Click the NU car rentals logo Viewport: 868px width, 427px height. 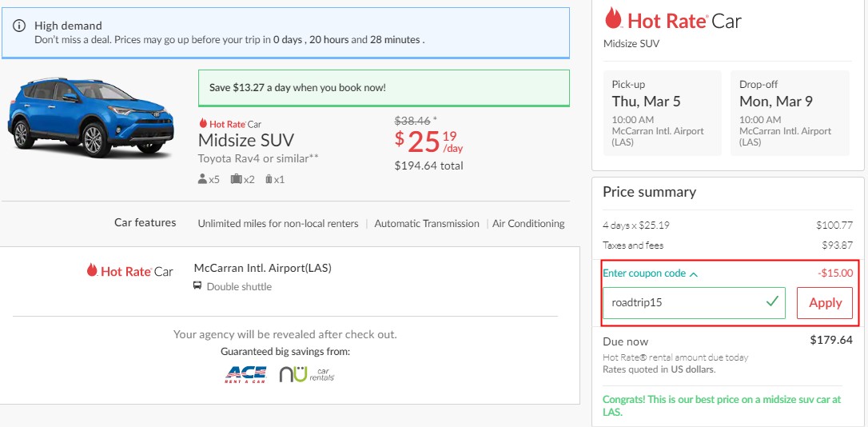pos(307,374)
